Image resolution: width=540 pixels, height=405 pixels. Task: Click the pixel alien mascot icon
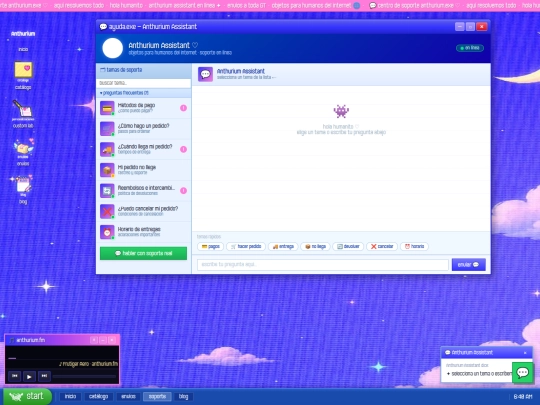pos(341,111)
